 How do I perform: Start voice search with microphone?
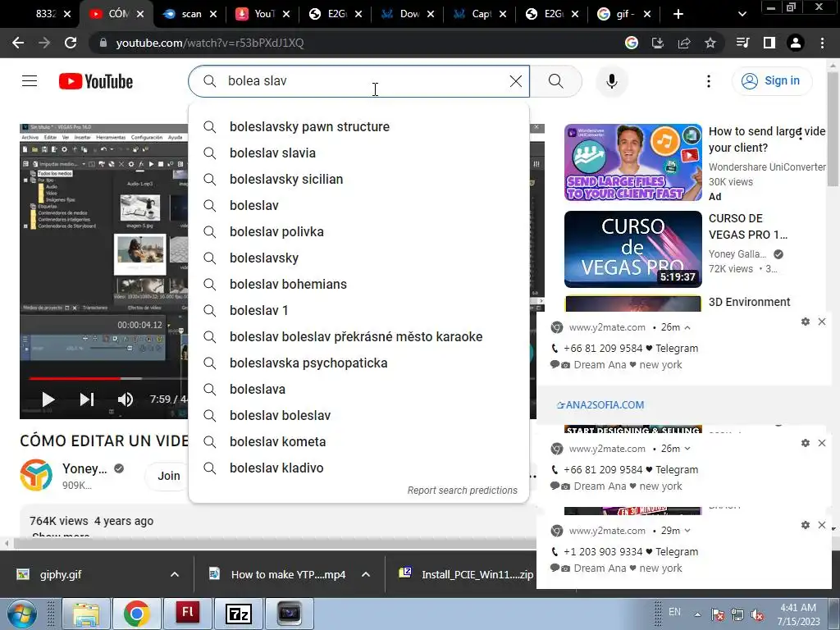tap(611, 81)
